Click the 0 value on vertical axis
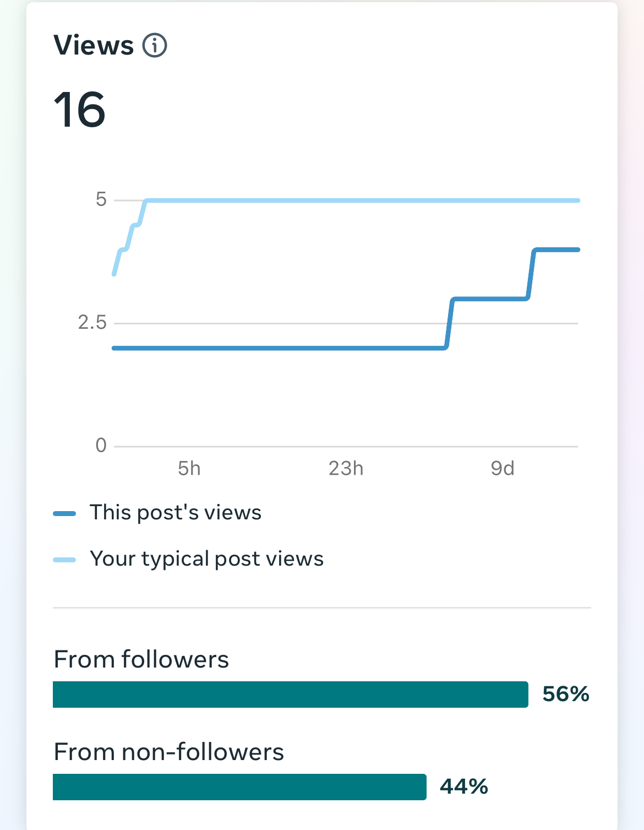The height and width of the screenshot is (830, 644). click(101, 445)
